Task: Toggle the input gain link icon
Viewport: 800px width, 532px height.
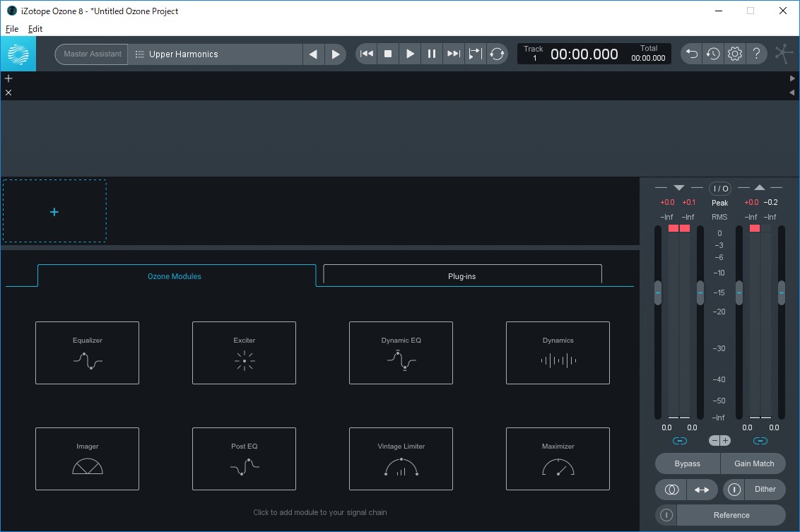Action: tap(680, 441)
